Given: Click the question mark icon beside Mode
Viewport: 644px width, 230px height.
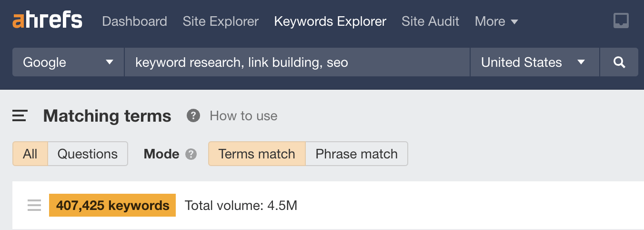Looking at the screenshot, I should tap(191, 154).
